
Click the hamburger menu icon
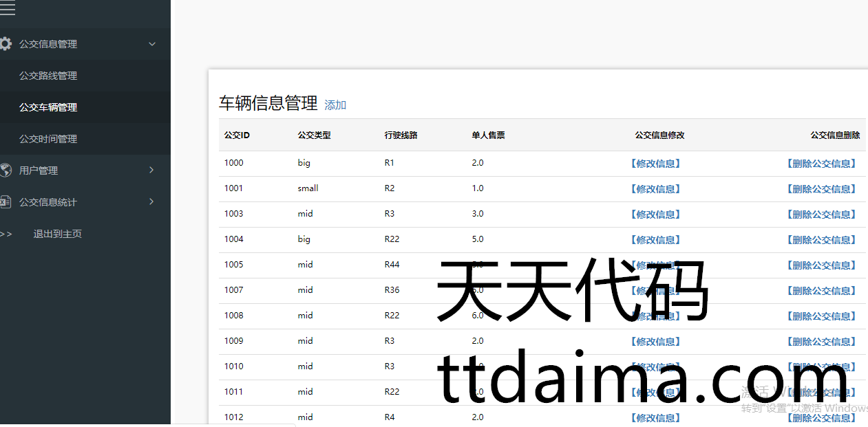[x=7, y=8]
